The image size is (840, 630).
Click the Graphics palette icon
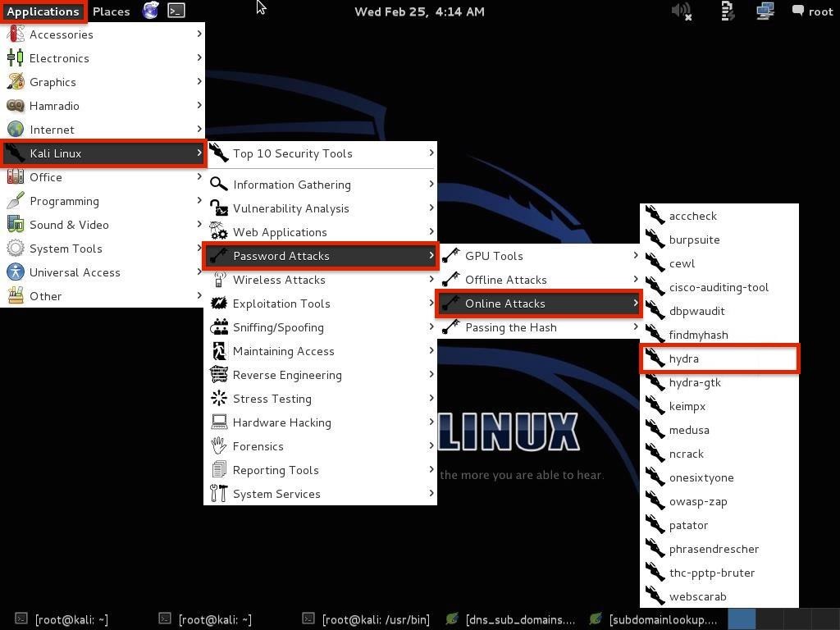(x=16, y=82)
